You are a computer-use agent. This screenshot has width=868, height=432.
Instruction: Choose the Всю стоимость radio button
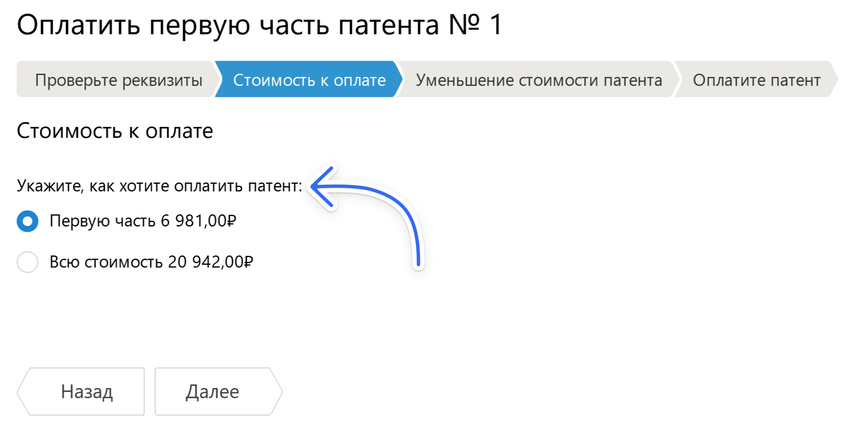(27, 262)
